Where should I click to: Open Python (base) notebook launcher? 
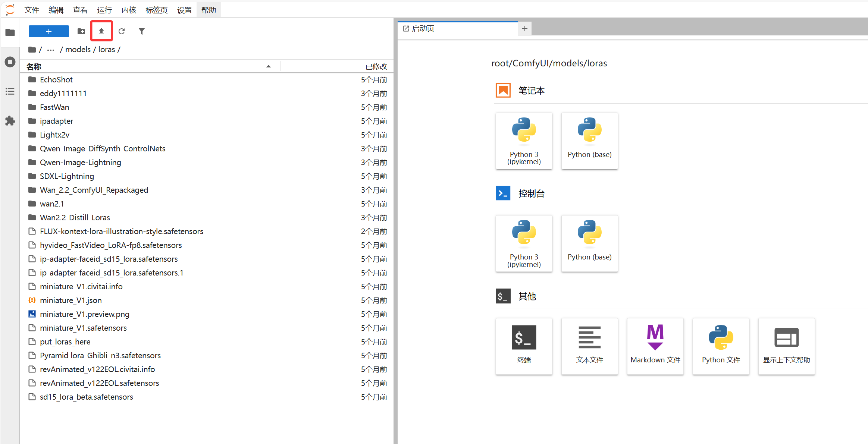589,141
